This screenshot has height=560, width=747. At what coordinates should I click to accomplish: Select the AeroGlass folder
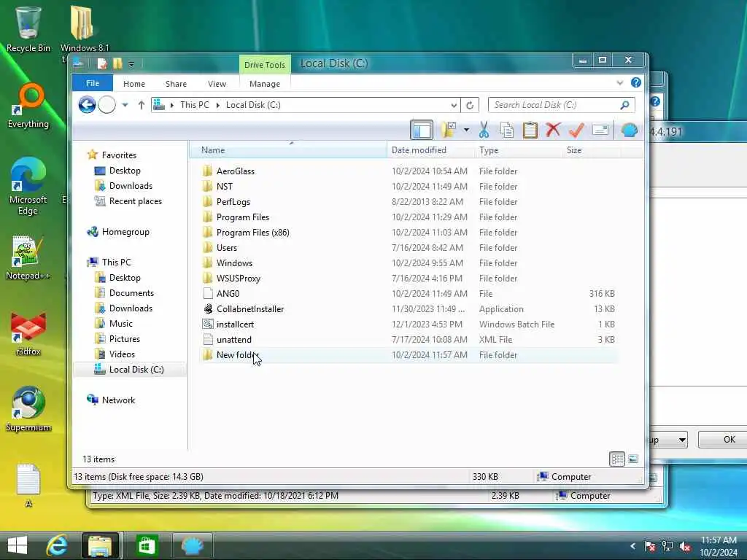coord(236,171)
